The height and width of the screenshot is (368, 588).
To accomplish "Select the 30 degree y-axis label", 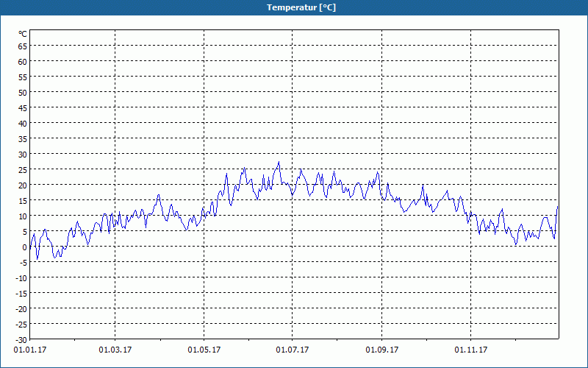I will (23, 154).
